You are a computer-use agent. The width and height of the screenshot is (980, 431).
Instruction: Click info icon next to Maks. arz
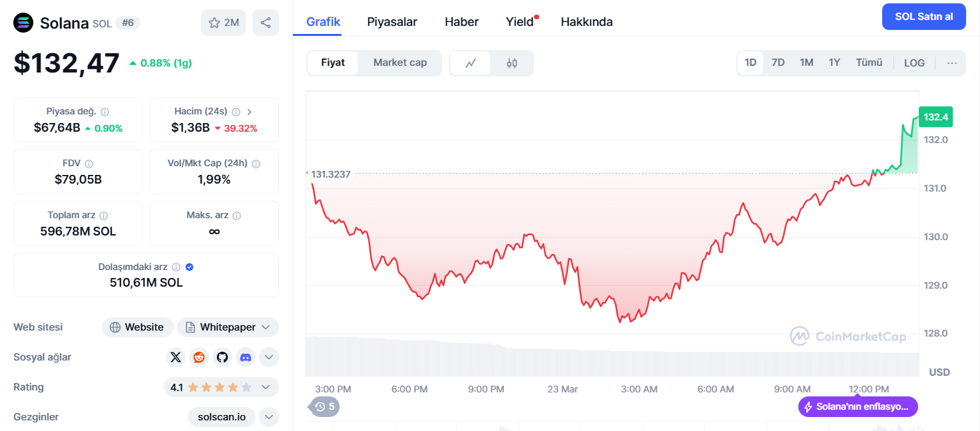(x=237, y=215)
